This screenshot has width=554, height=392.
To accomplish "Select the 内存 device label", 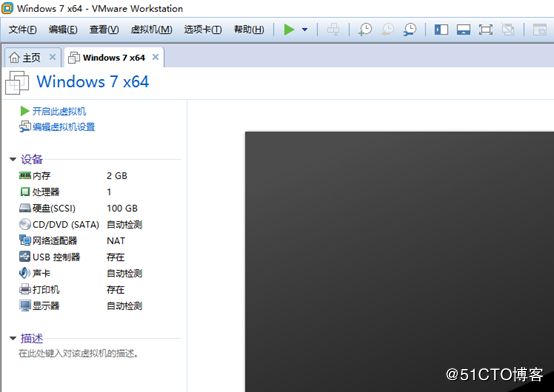I will (41, 176).
